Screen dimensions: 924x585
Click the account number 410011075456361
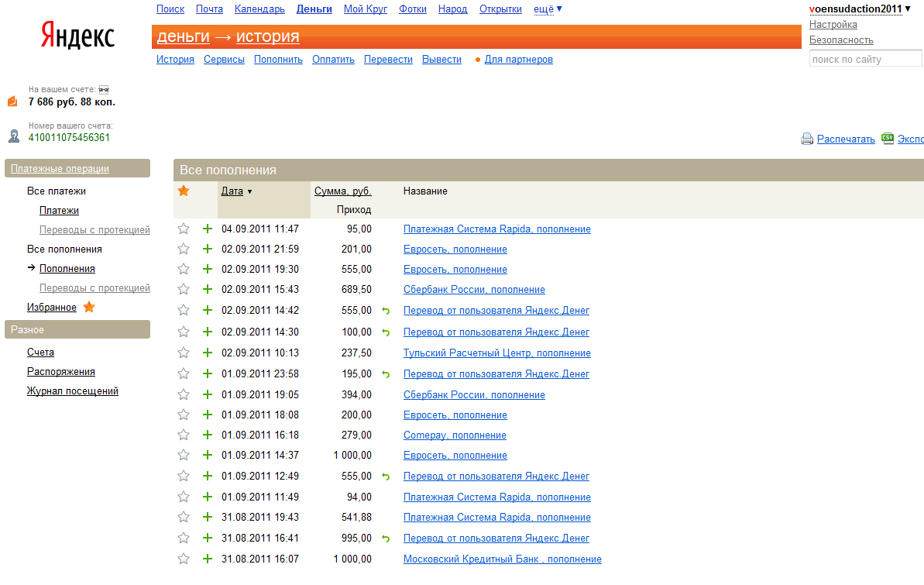pos(69,137)
